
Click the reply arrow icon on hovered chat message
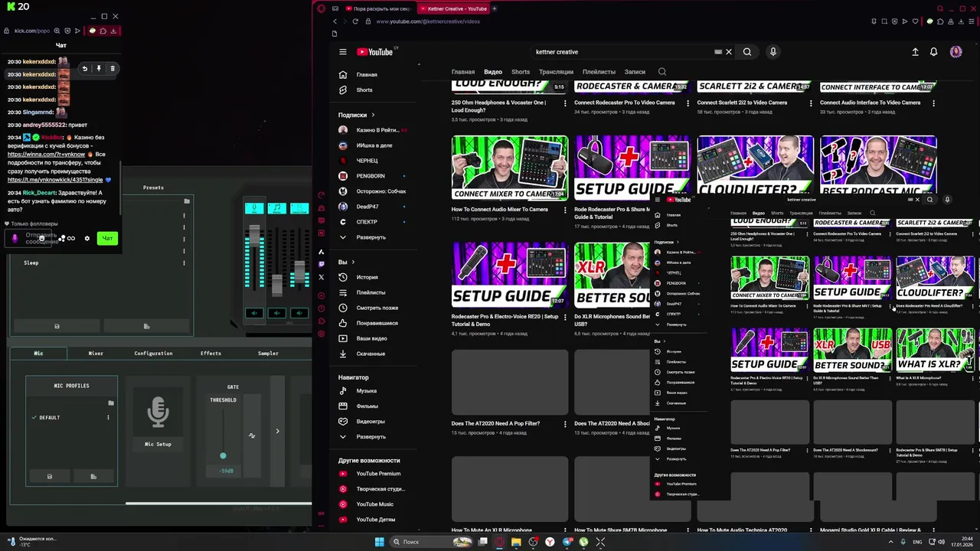coord(85,69)
